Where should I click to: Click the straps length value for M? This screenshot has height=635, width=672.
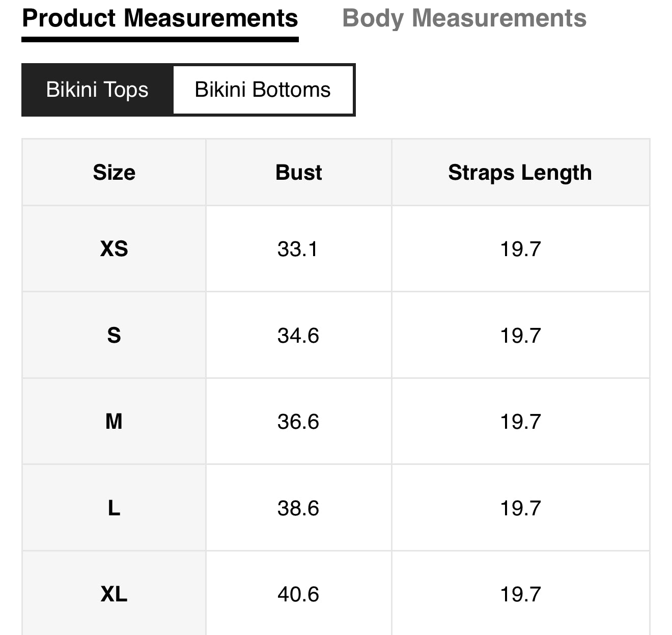click(520, 422)
